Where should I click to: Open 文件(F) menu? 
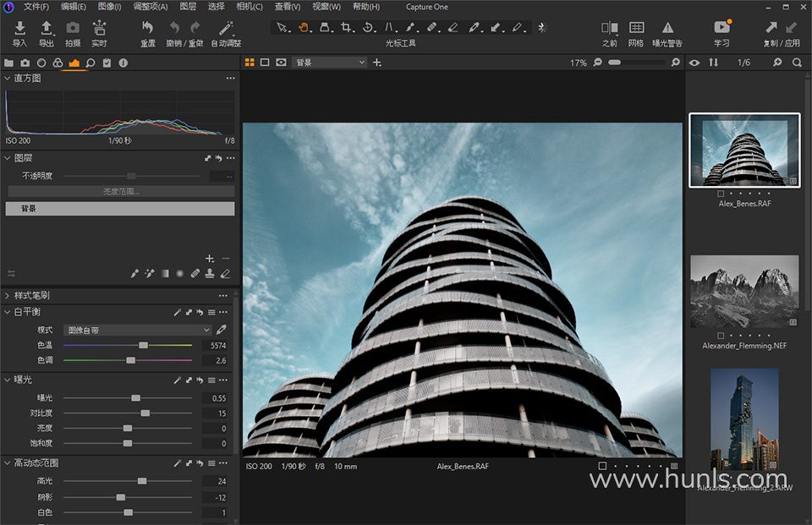tap(36, 7)
